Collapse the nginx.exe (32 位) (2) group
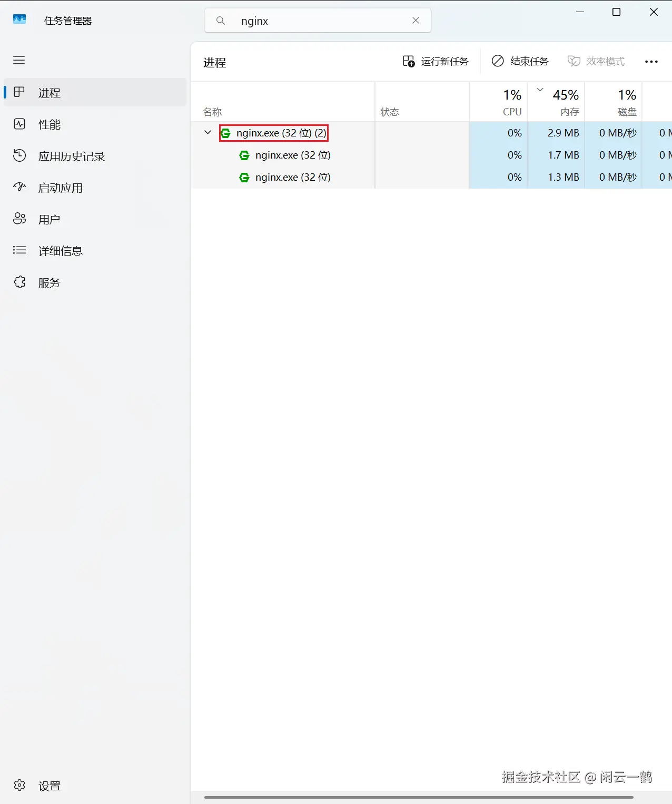This screenshot has width=672, height=804. [208, 133]
